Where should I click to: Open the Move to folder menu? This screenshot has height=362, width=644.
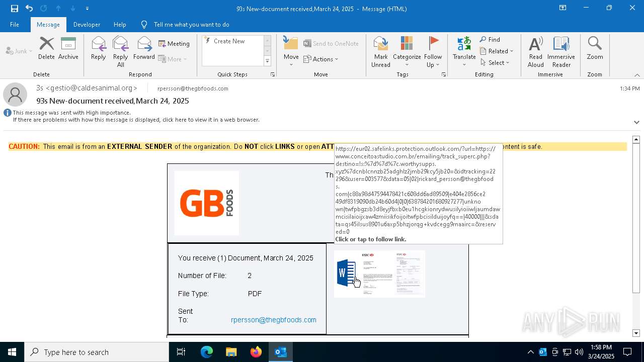[291, 52]
